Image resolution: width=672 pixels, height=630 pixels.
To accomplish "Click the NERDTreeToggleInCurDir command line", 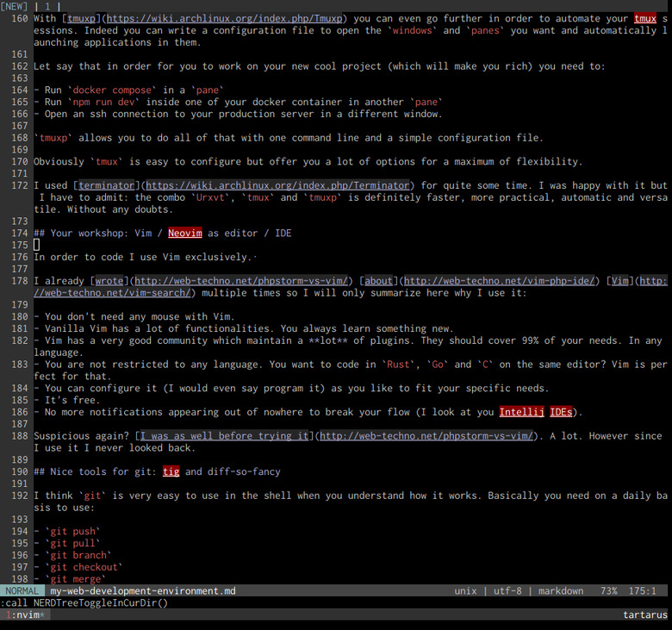I will [x=84, y=602].
